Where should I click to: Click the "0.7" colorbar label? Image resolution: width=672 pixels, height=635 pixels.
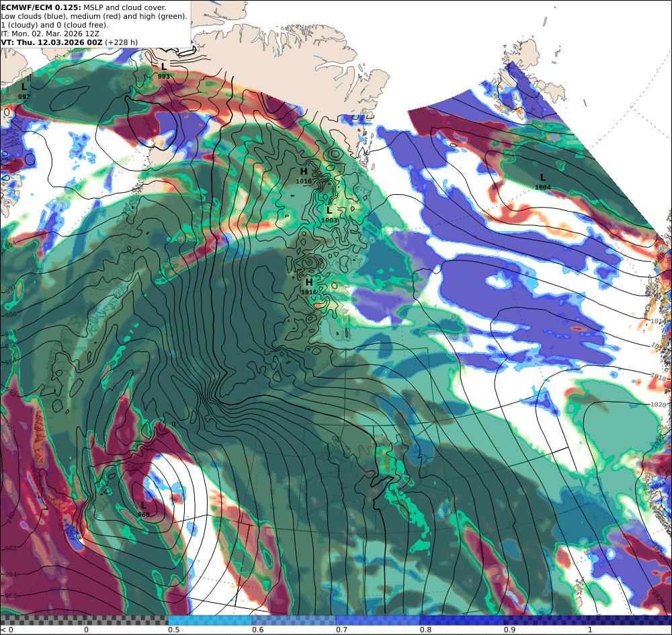pyautogui.click(x=341, y=630)
